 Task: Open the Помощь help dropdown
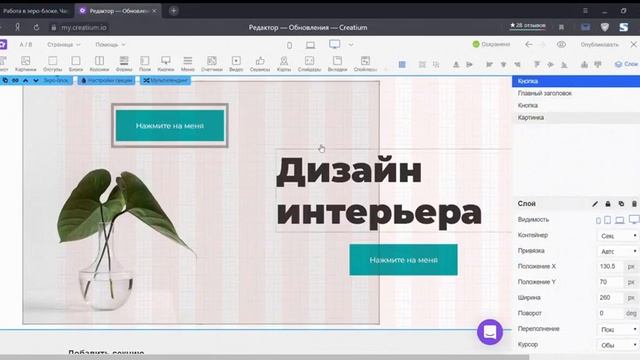pyautogui.click(x=110, y=44)
